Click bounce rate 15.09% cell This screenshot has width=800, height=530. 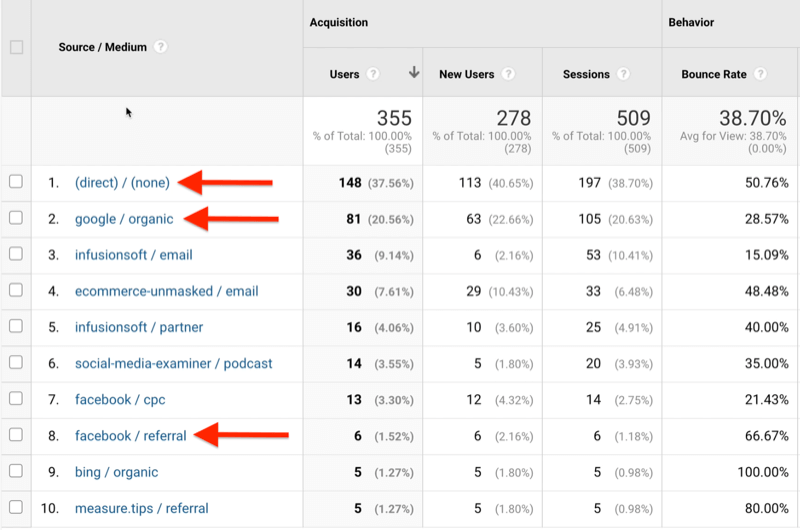coord(767,255)
